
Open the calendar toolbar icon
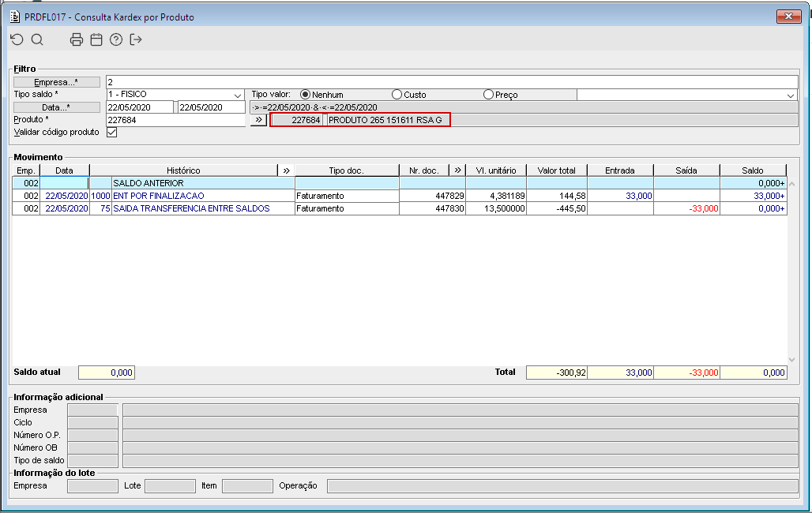(96, 40)
